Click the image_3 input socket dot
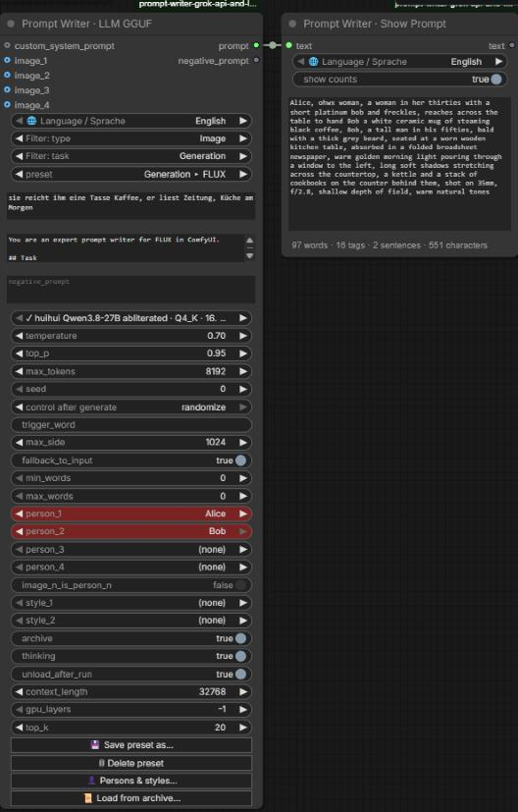The height and width of the screenshot is (812, 518). (7, 89)
